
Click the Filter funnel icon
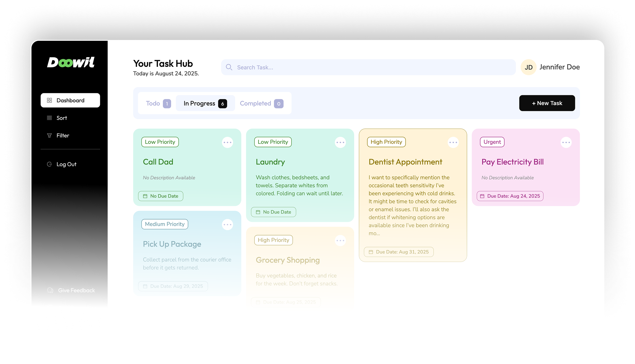[x=49, y=135]
